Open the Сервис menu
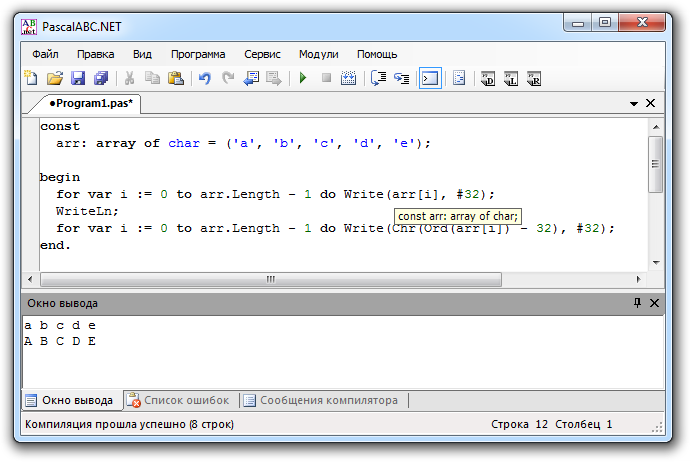 [262, 54]
